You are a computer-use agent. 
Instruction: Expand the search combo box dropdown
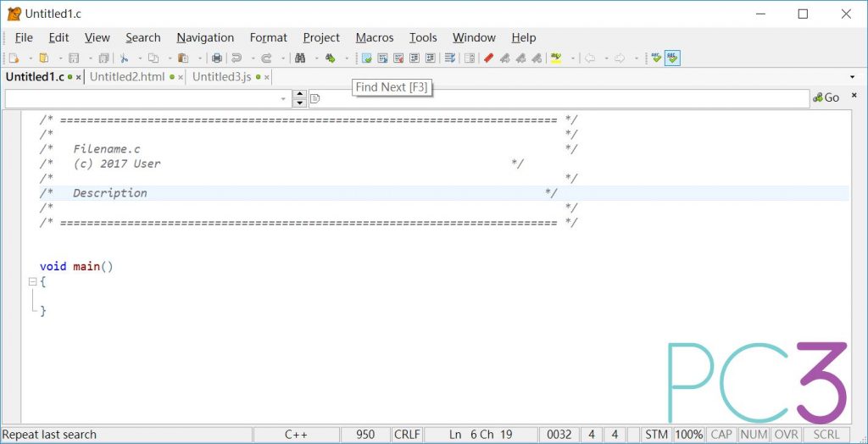point(284,98)
